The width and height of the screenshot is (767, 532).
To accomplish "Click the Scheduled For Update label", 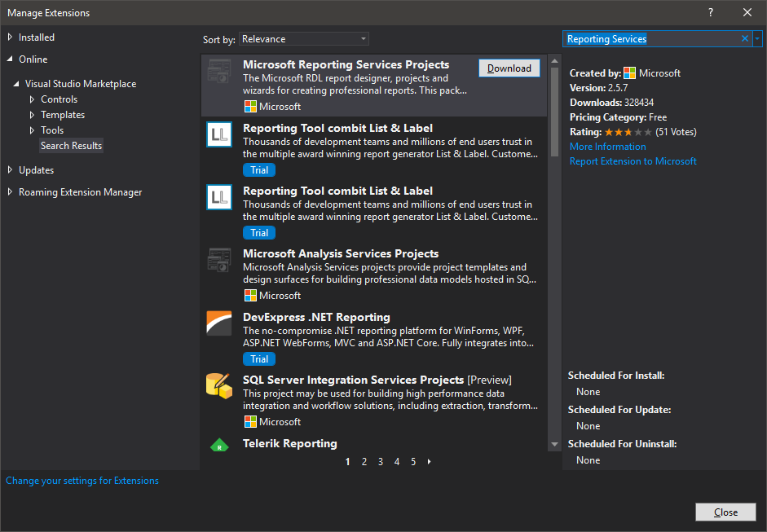I will pos(619,410).
